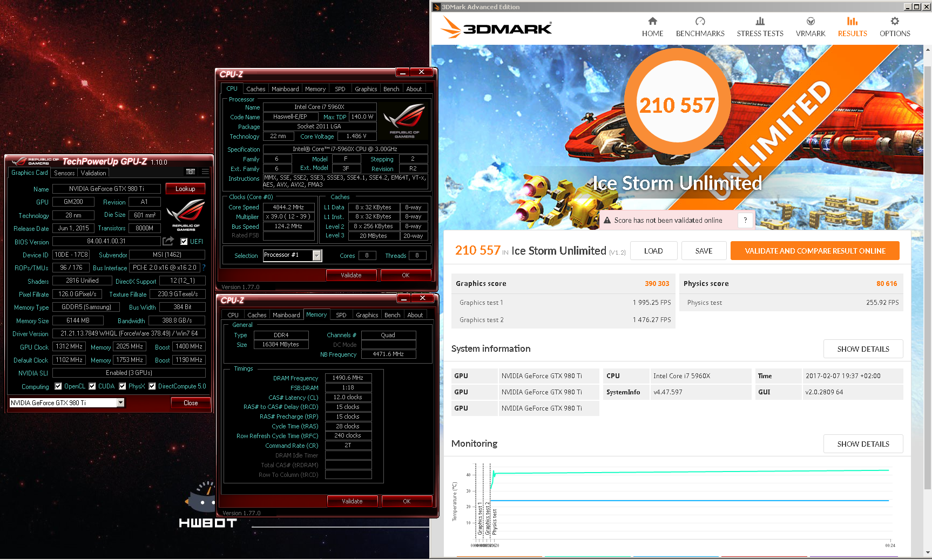
Task: Click the DRAM Frequency value 1490.6 MHz
Action: click(348, 378)
